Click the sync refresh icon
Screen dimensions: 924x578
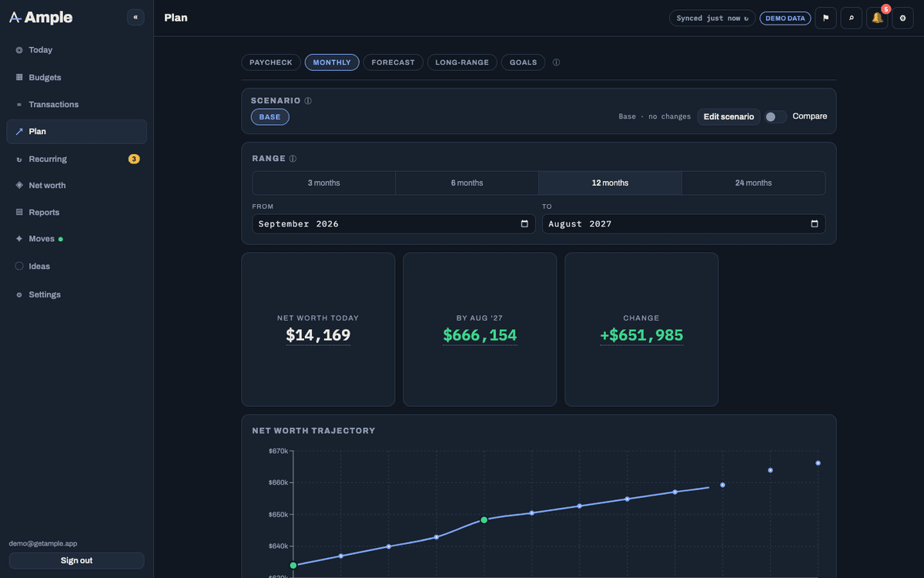pyautogui.click(x=746, y=18)
